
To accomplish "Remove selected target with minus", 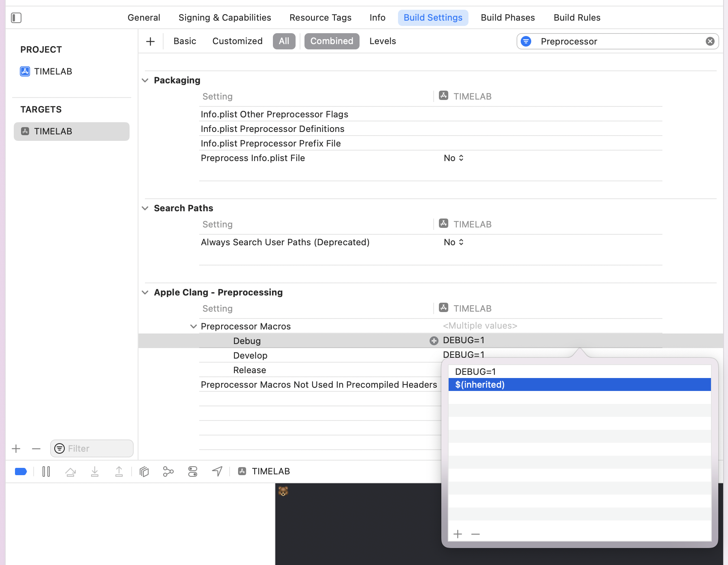I will [x=36, y=448].
